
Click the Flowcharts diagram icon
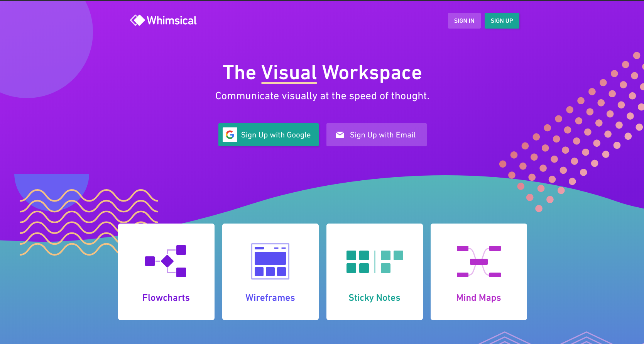tap(166, 261)
